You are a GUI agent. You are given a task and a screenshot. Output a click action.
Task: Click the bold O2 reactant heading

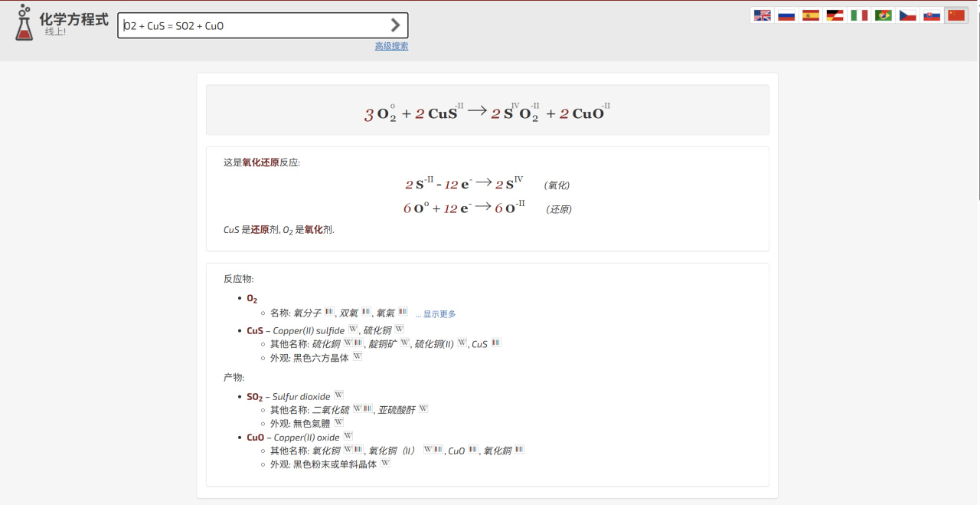point(252,299)
